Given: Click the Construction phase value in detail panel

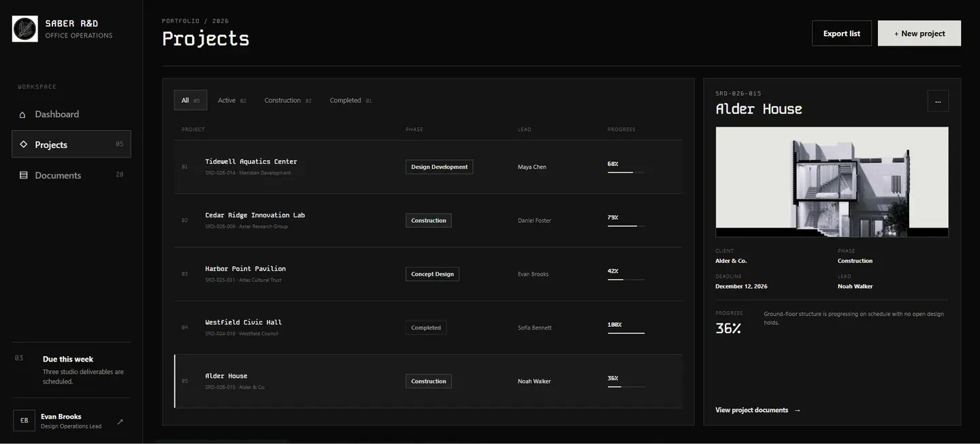Looking at the screenshot, I should point(855,261).
